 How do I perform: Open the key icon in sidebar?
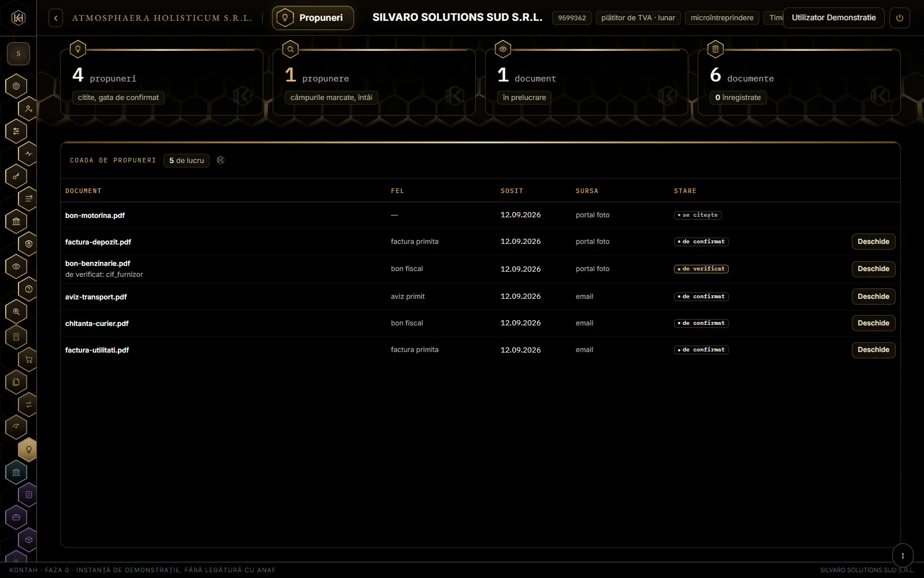tap(16, 176)
